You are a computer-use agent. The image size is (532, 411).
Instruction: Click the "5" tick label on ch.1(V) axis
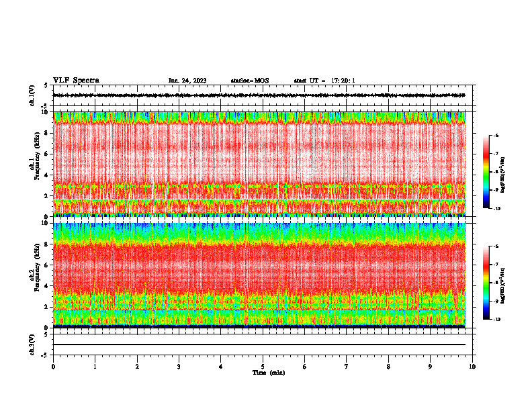tap(46, 85)
